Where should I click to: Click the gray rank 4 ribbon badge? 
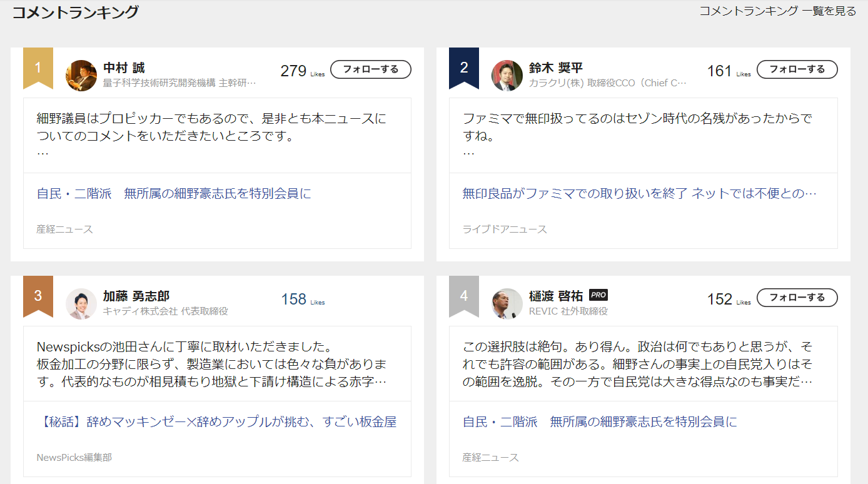point(464,296)
